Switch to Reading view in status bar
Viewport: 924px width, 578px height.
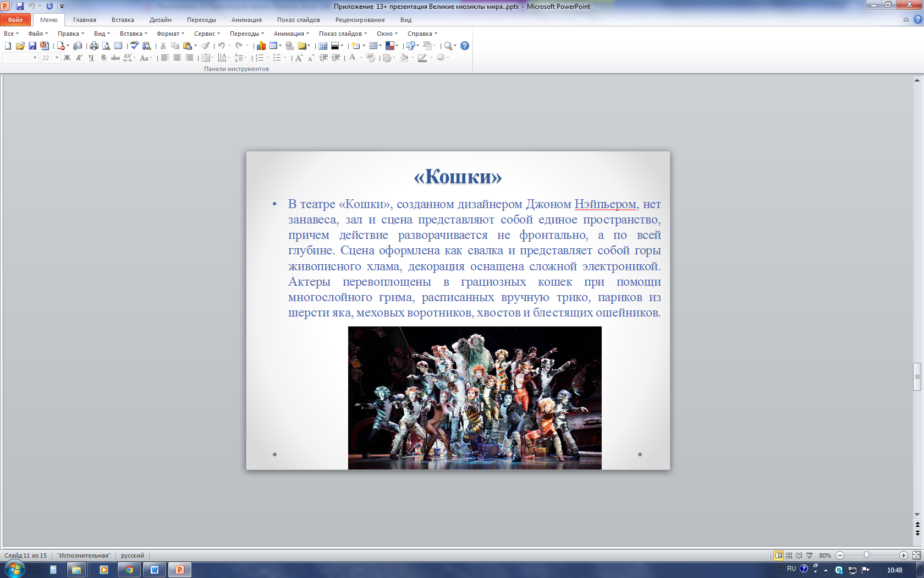pos(799,555)
